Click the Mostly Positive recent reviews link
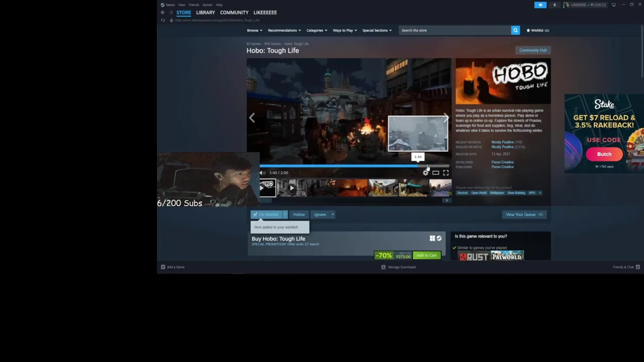This screenshot has width=644, height=362. tap(503, 142)
